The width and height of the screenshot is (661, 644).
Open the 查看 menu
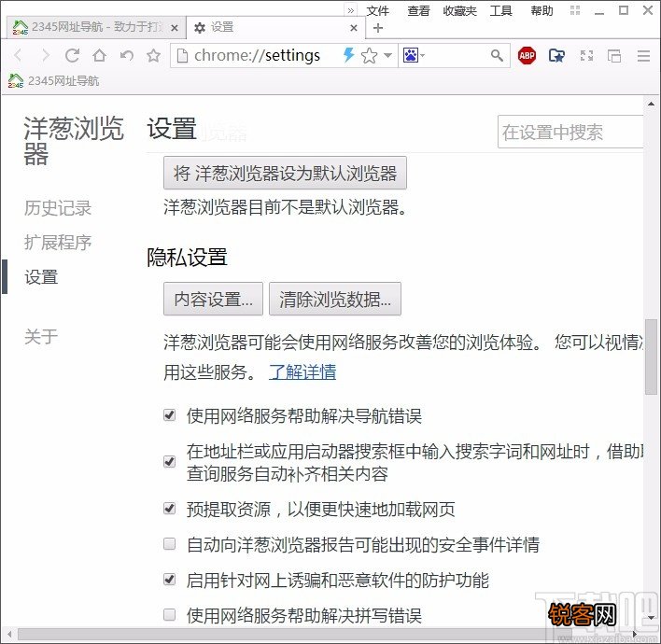(418, 10)
